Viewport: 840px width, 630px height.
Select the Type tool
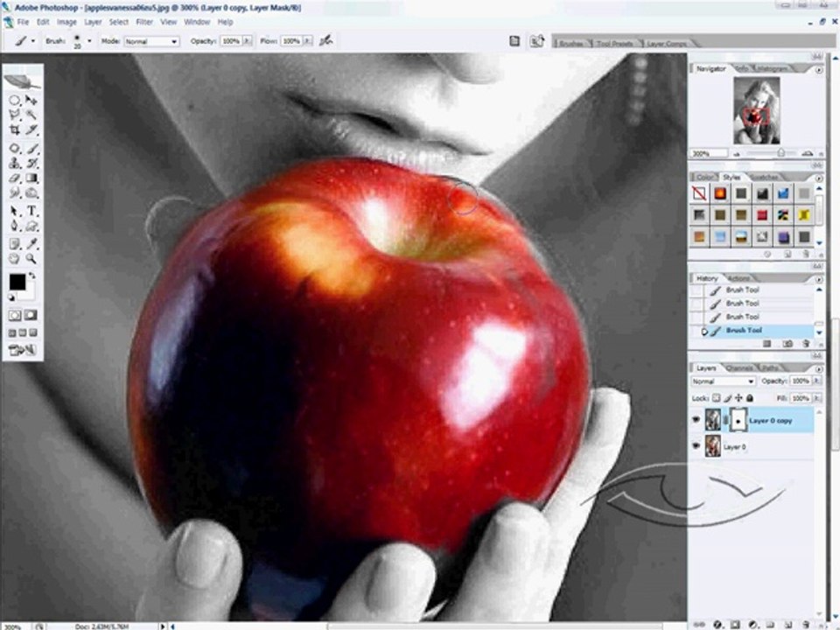pos(31,211)
